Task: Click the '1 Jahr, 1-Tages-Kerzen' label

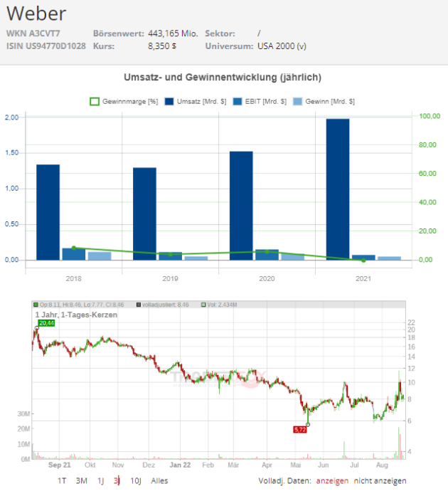Action: click(76, 315)
